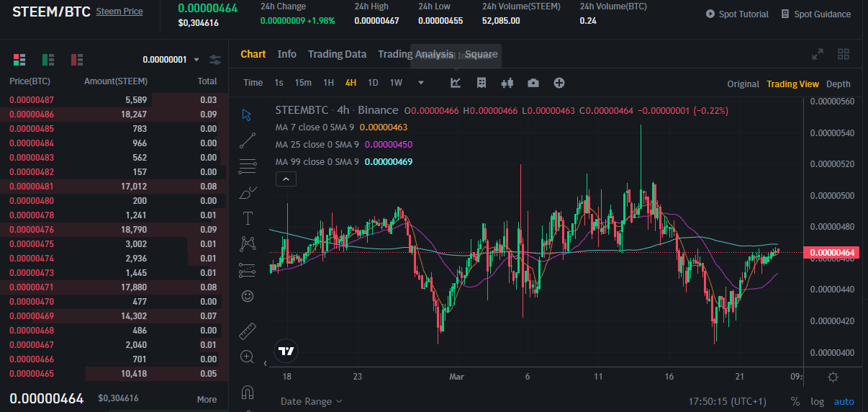Choose the text annotation tool

(248, 218)
